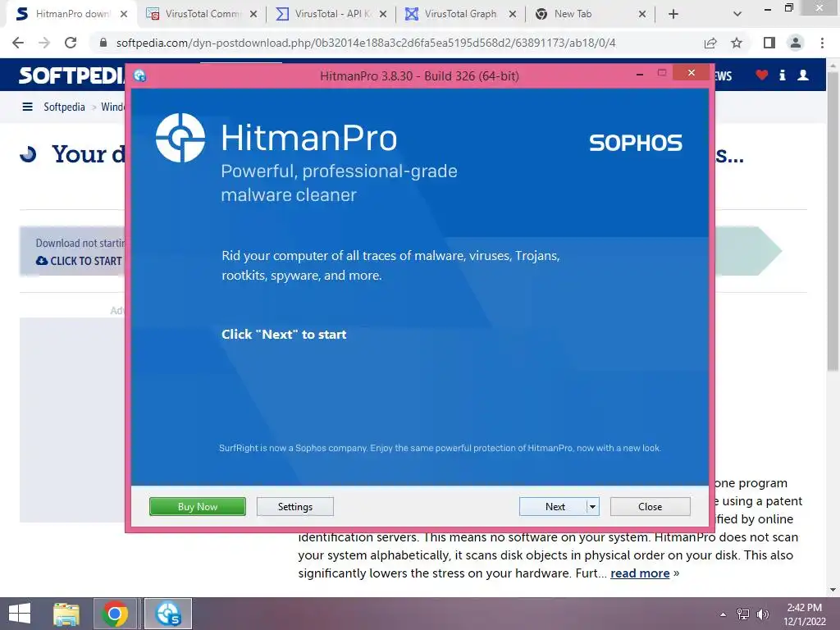This screenshot has width=840, height=630.
Task: Click the Softpedia info icon
Action: (x=782, y=75)
